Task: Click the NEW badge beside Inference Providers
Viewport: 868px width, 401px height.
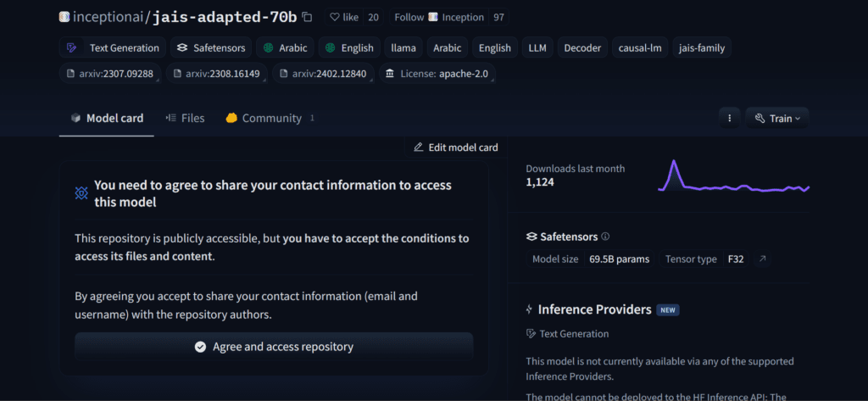Action: pos(668,310)
